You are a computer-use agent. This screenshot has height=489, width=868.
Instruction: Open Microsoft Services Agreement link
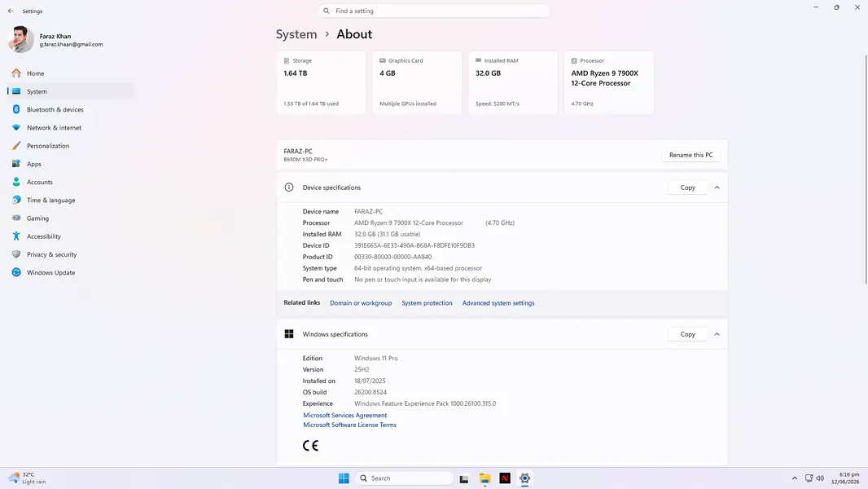click(x=345, y=416)
